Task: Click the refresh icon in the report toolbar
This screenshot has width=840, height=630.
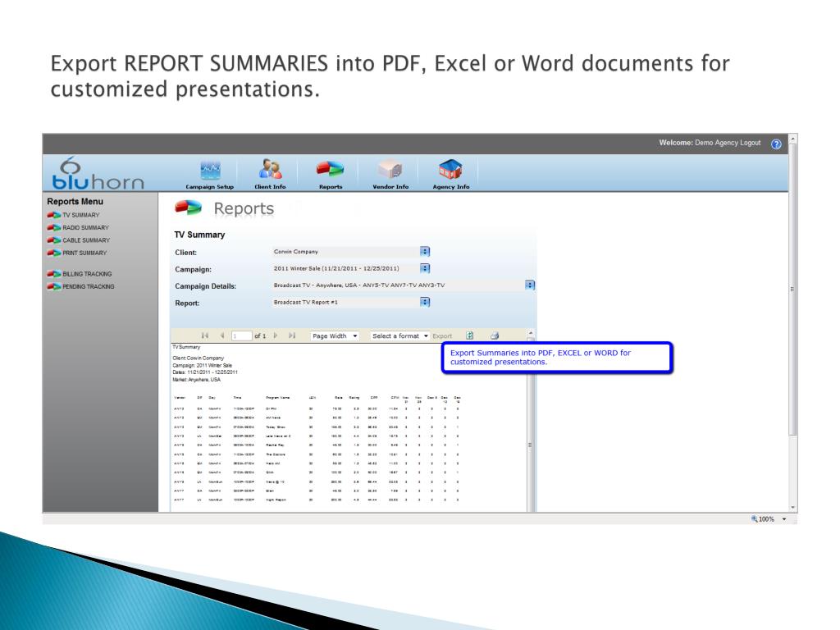Action: 469,336
